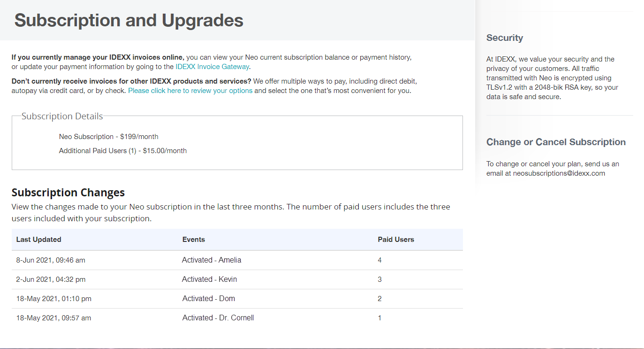Click paid users value 1 in Dr. Cornell row
Viewport: 644px width, 349px height.
(x=380, y=318)
